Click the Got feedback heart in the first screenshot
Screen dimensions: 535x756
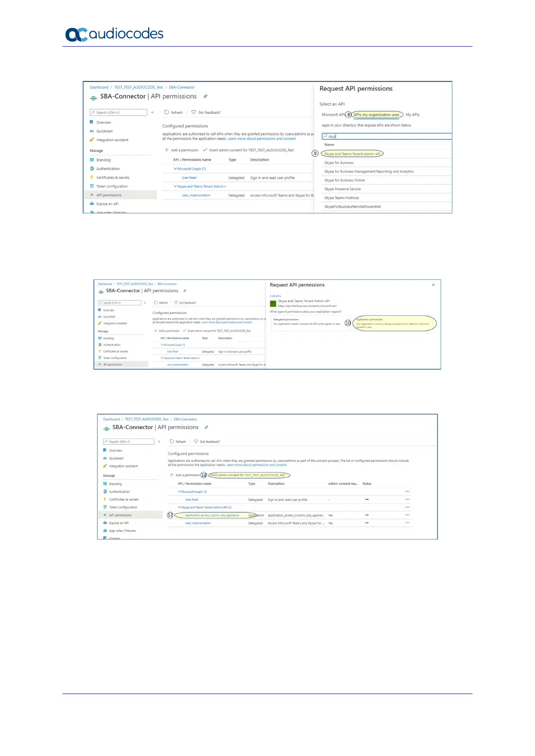click(x=194, y=112)
